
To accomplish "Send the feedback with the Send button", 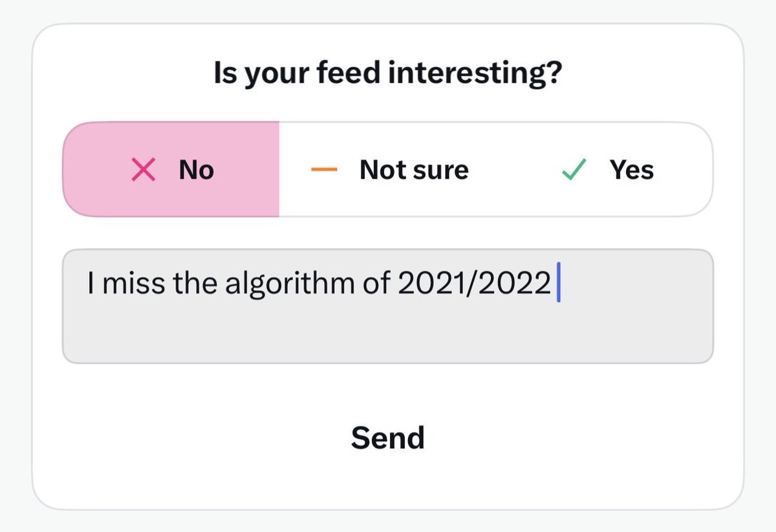I will point(388,438).
